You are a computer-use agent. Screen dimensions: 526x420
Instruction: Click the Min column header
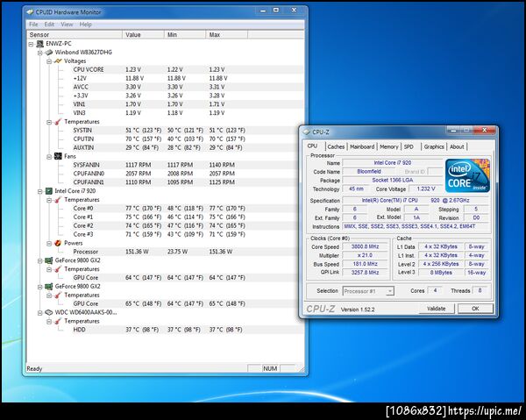tap(185, 35)
